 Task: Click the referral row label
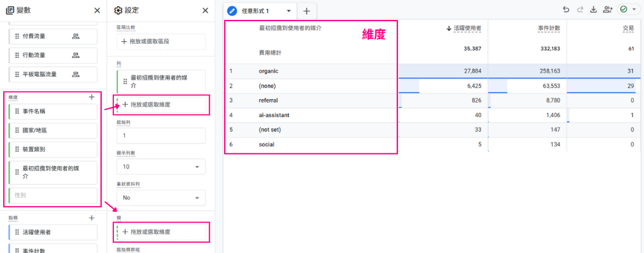[268, 100]
